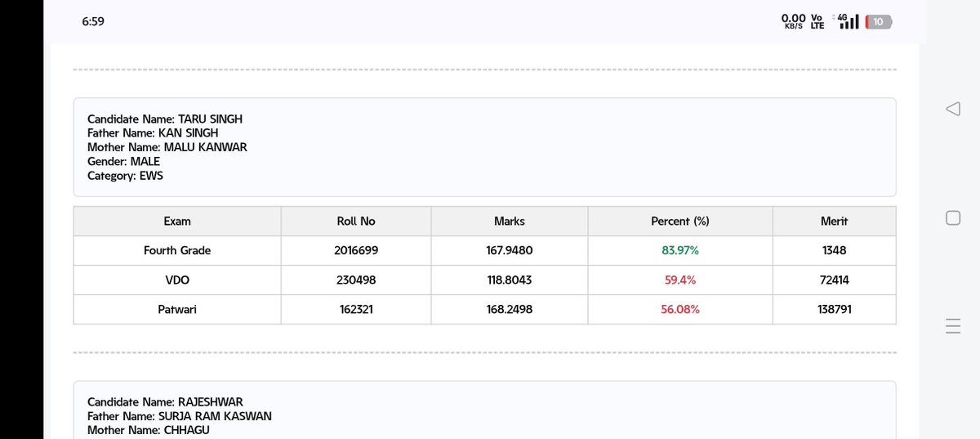Tap the Android home square icon
Image resolution: width=980 pixels, height=439 pixels.
(x=952, y=217)
